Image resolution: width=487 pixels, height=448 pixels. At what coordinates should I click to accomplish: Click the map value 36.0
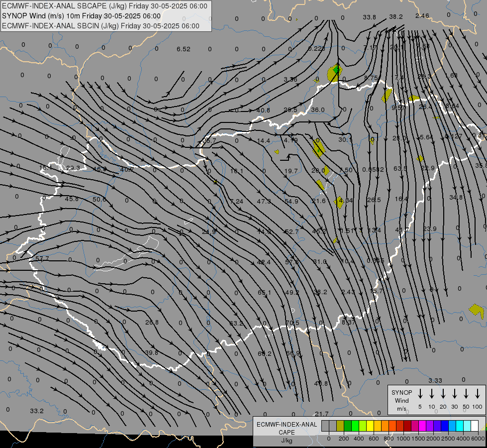pyautogui.click(x=318, y=110)
